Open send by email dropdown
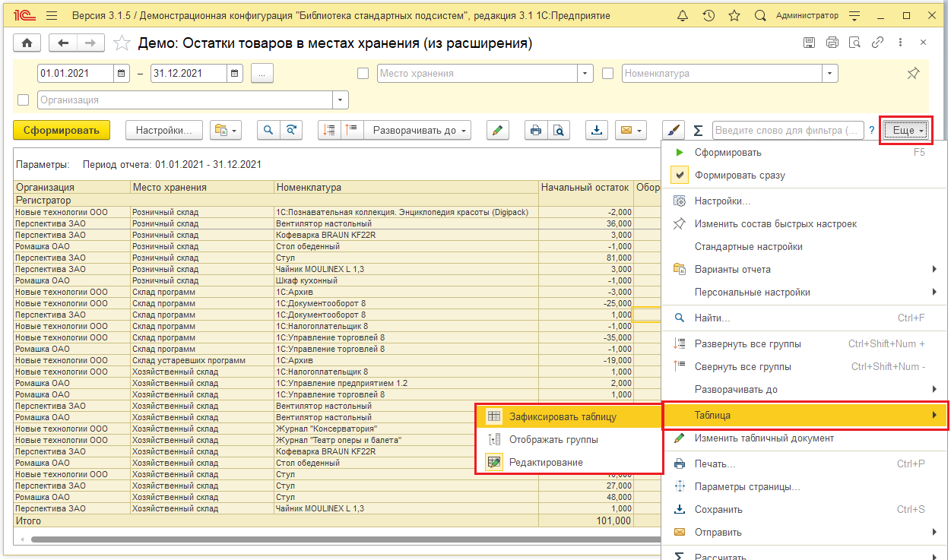951x560 pixels. (630, 131)
